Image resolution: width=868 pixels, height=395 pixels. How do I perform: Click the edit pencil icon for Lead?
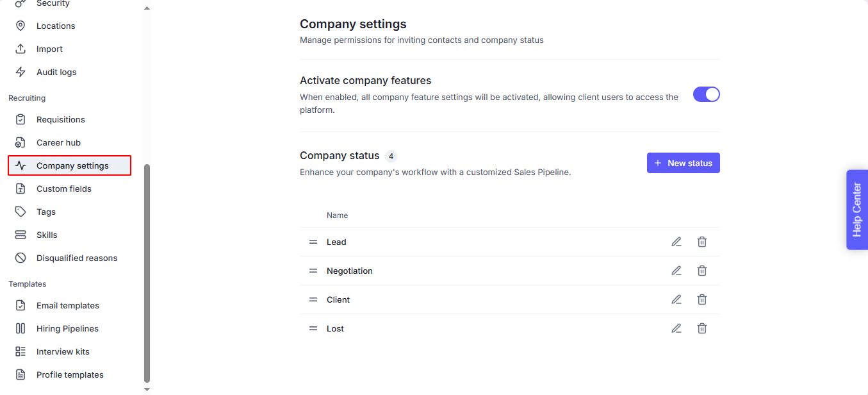676,242
